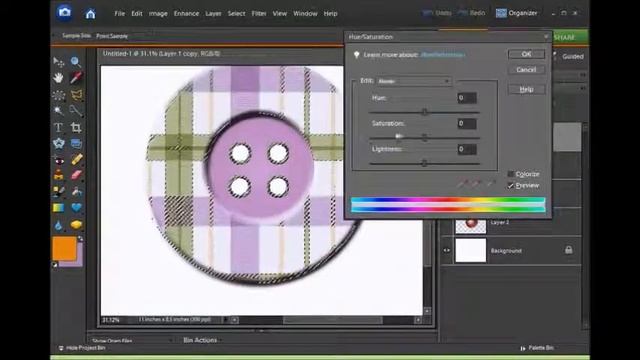Image resolution: width=640 pixels, height=360 pixels.
Task: Select the Marquee selection tool
Action: click(x=58, y=95)
